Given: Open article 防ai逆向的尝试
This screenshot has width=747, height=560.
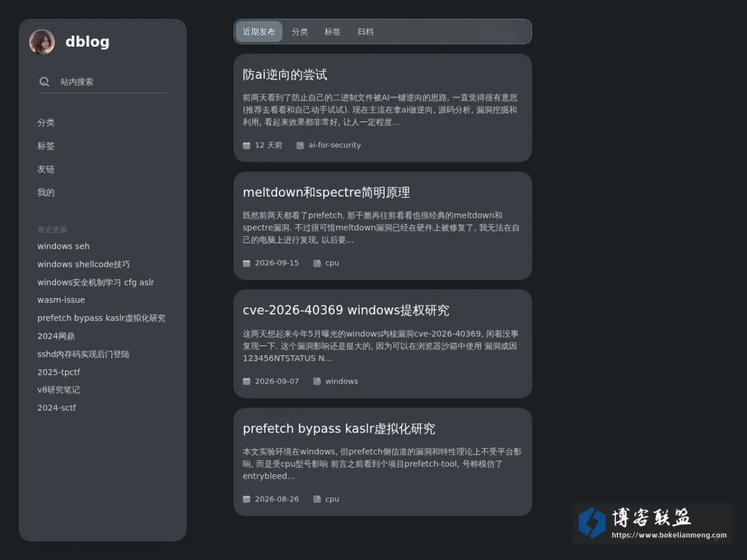Looking at the screenshot, I should click(x=285, y=75).
